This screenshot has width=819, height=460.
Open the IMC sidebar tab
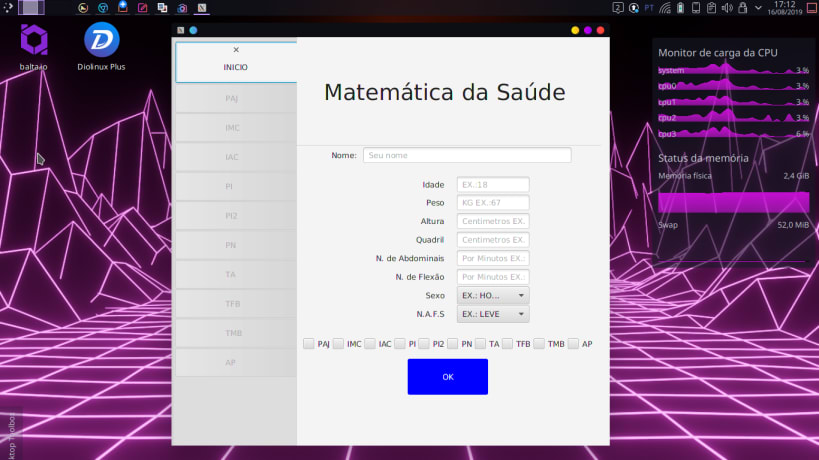coord(236,127)
